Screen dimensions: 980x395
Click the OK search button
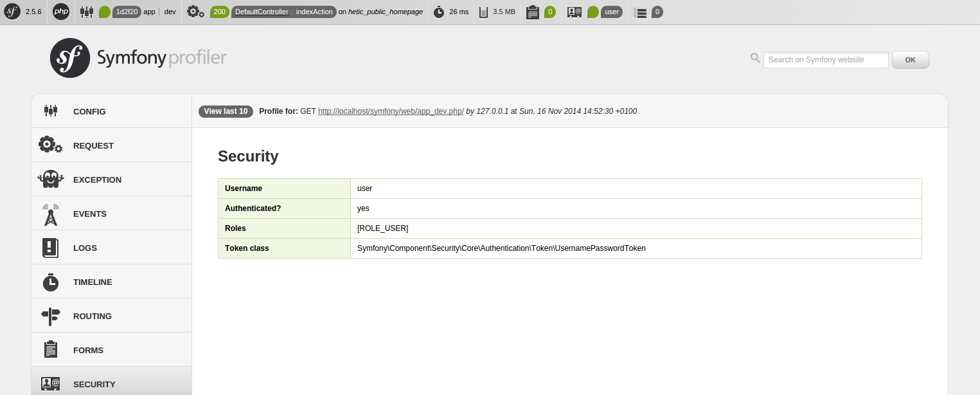pos(910,60)
